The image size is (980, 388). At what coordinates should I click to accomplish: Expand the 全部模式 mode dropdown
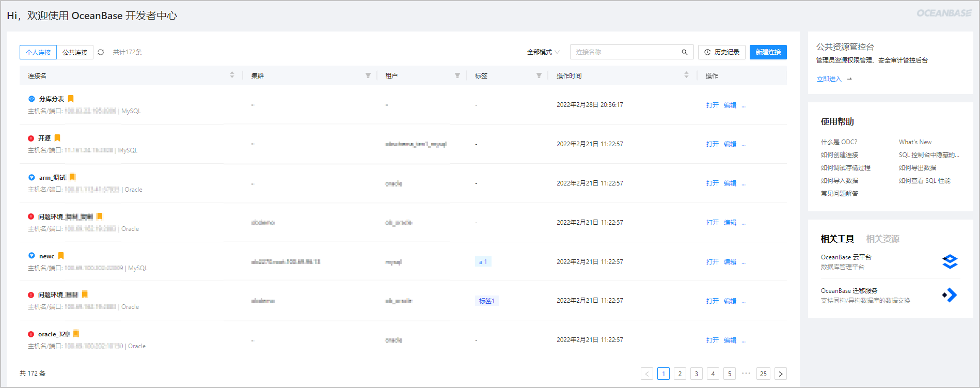[x=543, y=52]
